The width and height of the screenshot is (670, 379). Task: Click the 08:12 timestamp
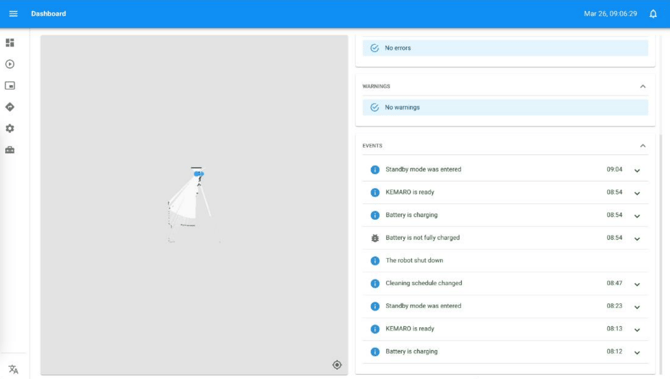click(x=614, y=351)
